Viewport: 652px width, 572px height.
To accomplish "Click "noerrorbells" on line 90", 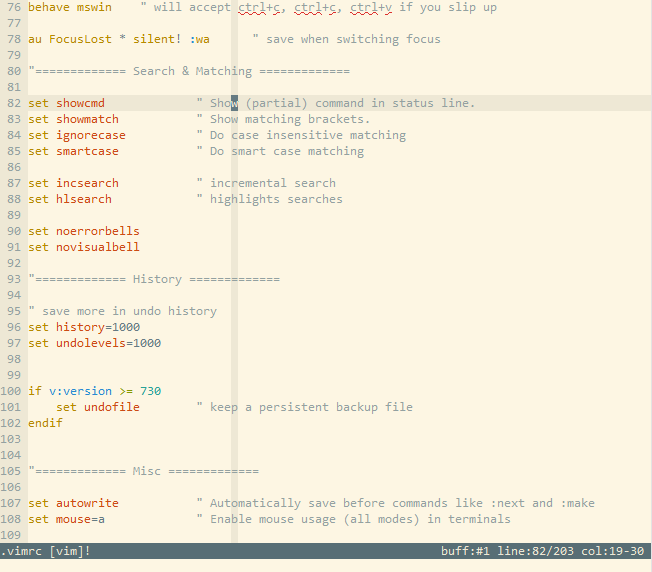I will point(97,231).
